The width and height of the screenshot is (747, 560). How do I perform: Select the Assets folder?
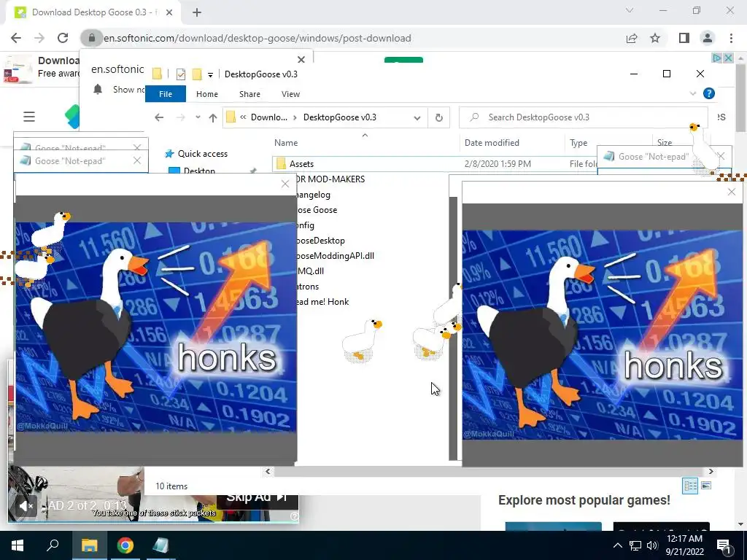click(301, 164)
